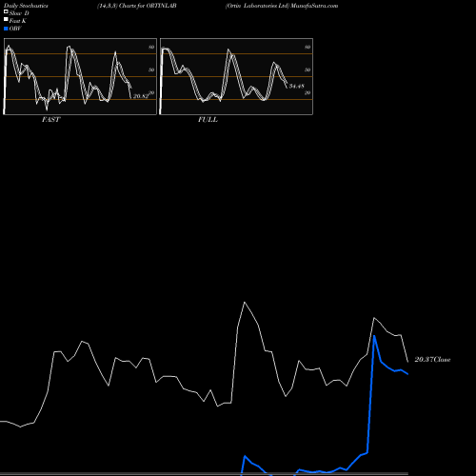The image size is (476, 476).
Task: Click the 'Daily Stochastics' title text
Action: [26, 6]
